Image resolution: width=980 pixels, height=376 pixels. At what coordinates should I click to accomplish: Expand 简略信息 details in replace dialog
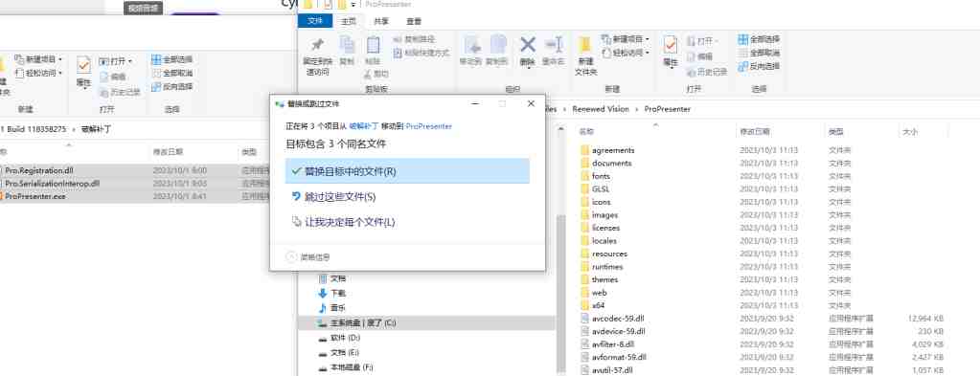coord(308,256)
